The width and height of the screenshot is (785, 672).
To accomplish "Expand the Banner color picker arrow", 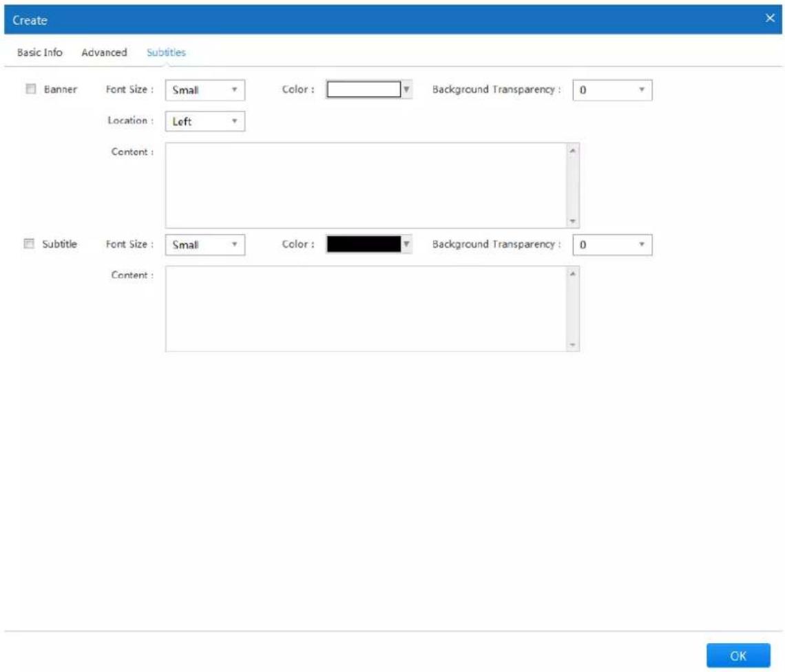I will pos(406,90).
